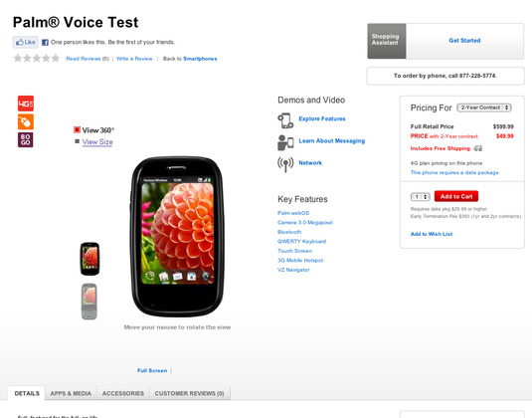The width and height of the screenshot is (532, 418).
Task: Open the Customer Reviews (0) tab
Action: [x=190, y=393]
